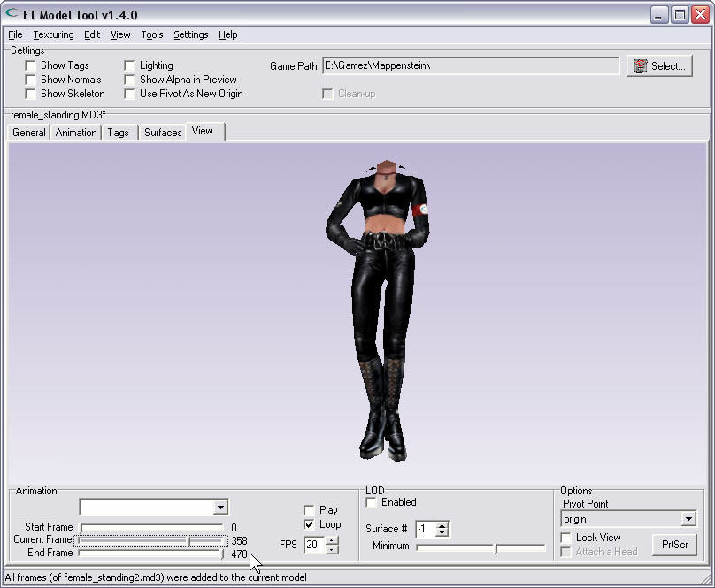
Task: Click the LOD Minimum slider handle
Action: (496, 548)
